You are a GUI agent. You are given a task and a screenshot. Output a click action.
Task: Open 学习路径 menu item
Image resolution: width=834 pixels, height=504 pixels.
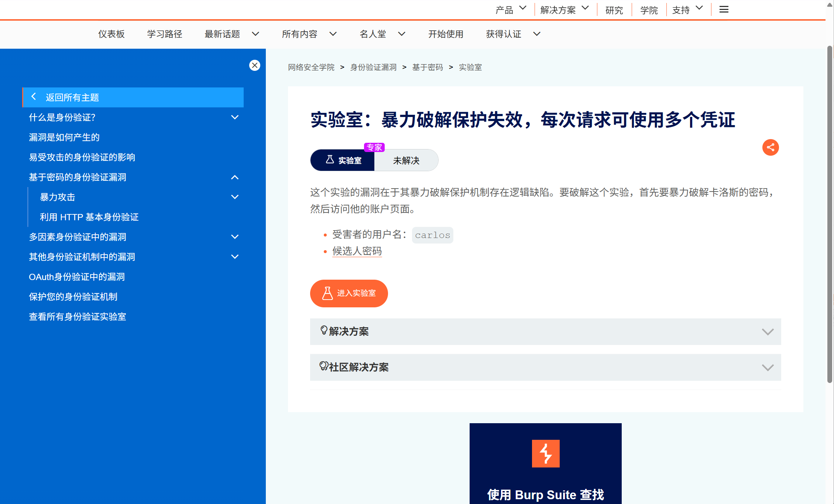click(x=165, y=34)
